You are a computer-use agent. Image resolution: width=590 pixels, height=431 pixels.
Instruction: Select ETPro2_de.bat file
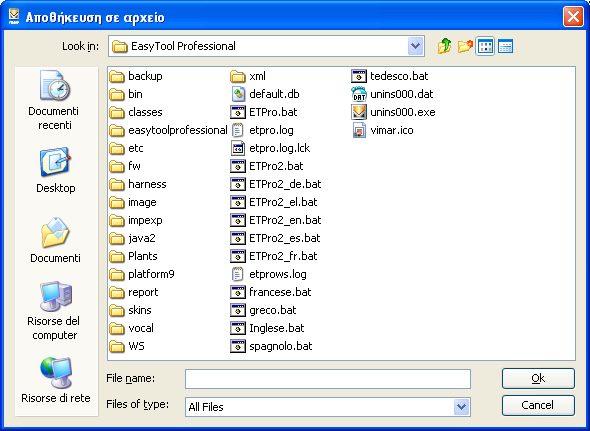click(276, 184)
